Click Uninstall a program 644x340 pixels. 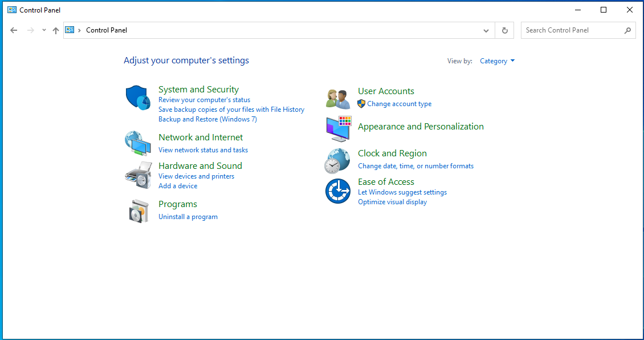(x=188, y=217)
